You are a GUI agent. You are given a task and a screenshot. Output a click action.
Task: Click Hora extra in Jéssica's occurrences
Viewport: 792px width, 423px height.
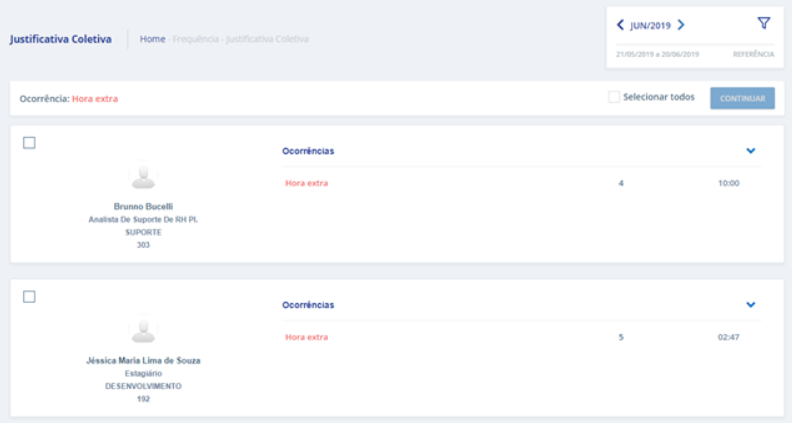click(306, 337)
